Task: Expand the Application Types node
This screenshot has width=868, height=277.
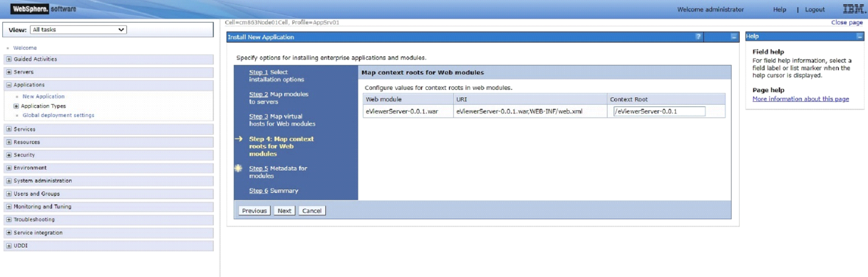Action: pos(16,106)
